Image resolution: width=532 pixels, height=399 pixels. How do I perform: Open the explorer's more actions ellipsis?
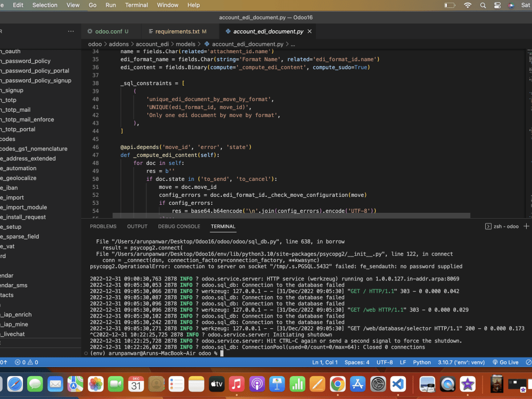(x=71, y=31)
